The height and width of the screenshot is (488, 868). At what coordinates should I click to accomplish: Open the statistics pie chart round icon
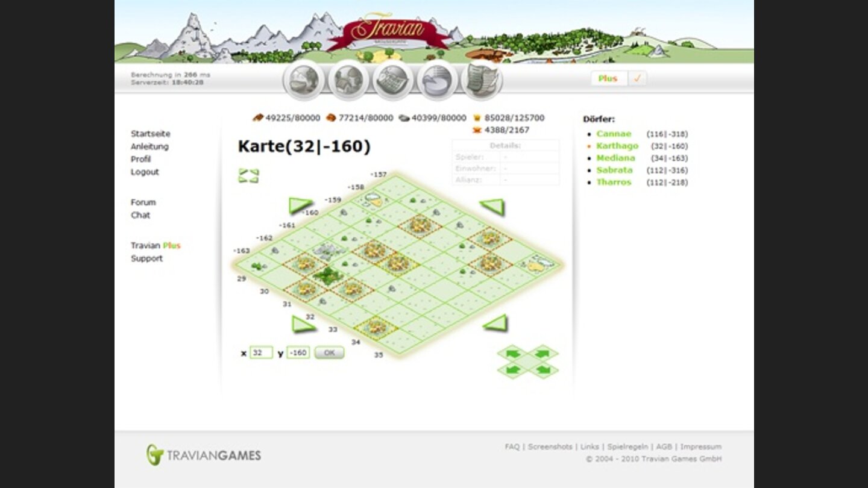point(438,80)
